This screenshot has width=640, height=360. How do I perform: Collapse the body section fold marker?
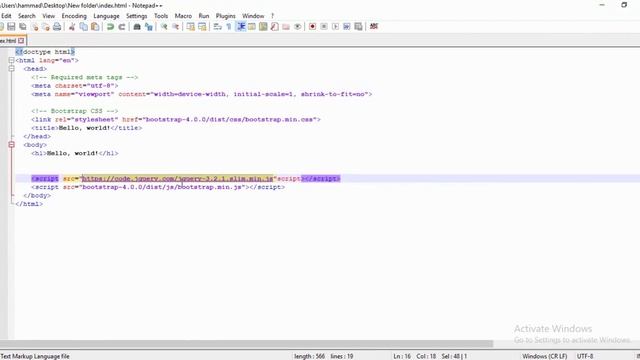coord(11,144)
